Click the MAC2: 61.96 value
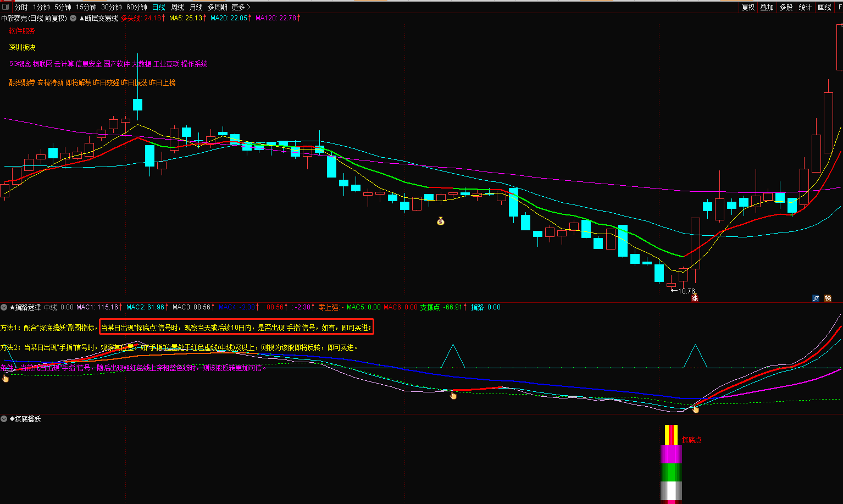 click(x=148, y=307)
